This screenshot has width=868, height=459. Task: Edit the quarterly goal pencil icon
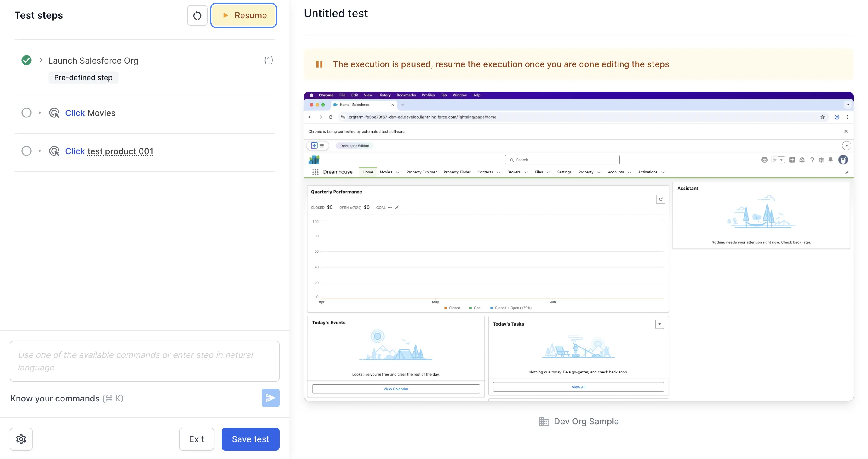point(397,207)
